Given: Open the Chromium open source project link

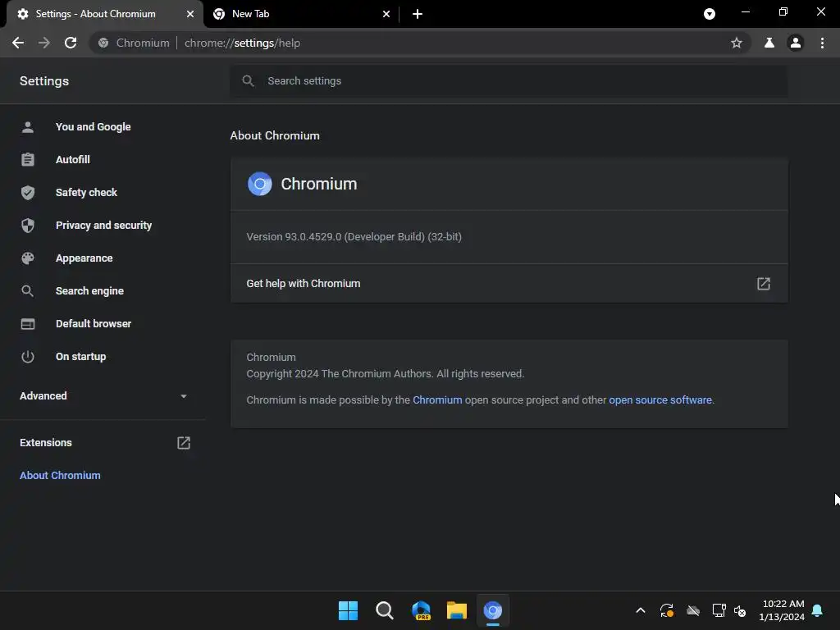Looking at the screenshot, I should (437, 400).
